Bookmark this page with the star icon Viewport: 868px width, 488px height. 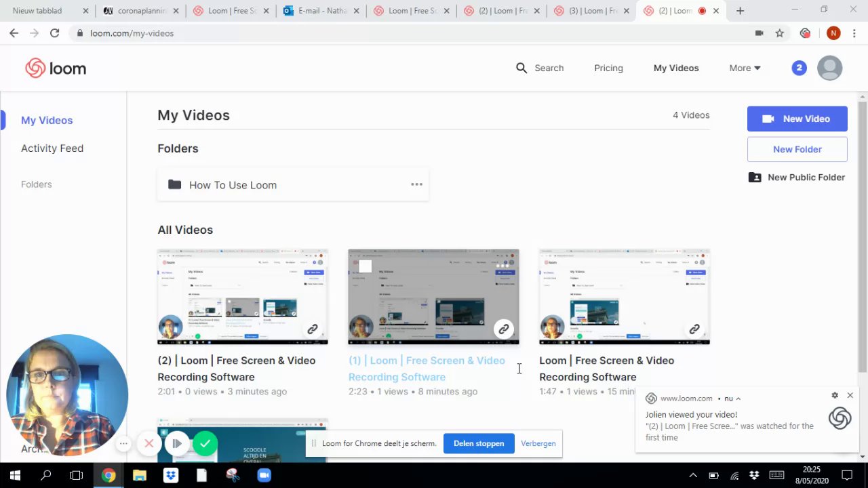coord(780,33)
